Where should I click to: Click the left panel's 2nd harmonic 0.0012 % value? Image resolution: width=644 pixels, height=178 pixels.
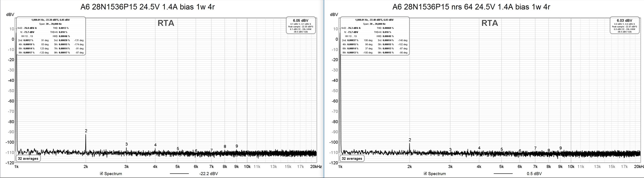click(x=29, y=40)
